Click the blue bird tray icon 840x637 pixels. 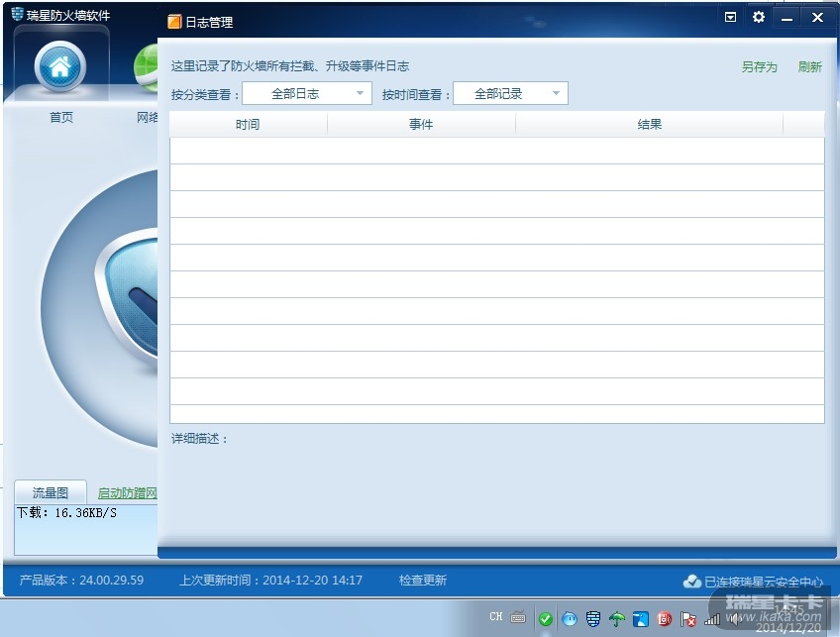(641, 619)
